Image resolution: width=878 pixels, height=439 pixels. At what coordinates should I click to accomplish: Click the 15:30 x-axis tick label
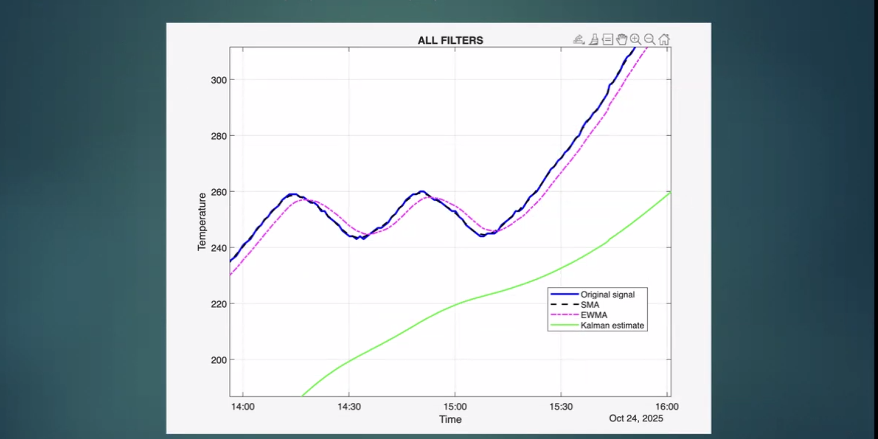[x=561, y=407]
